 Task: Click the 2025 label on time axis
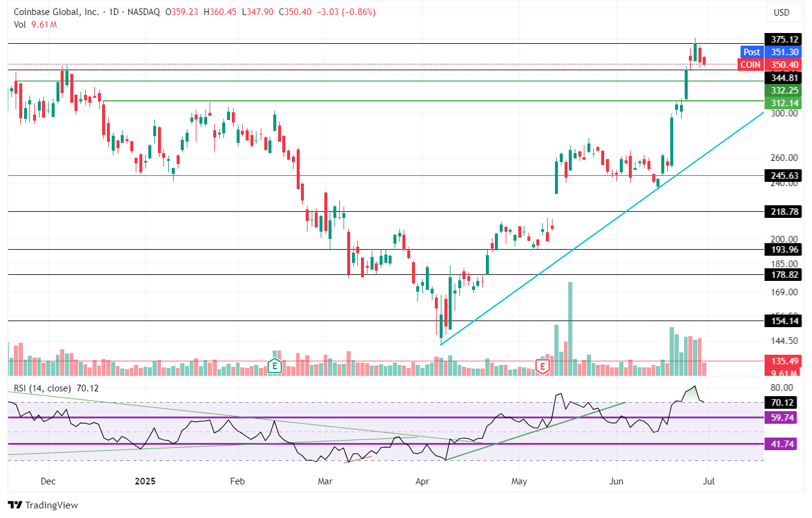145,481
